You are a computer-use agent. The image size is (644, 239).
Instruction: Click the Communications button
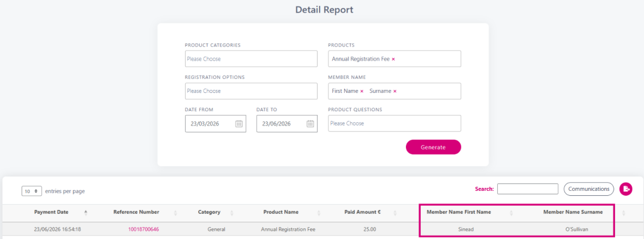[x=589, y=189]
